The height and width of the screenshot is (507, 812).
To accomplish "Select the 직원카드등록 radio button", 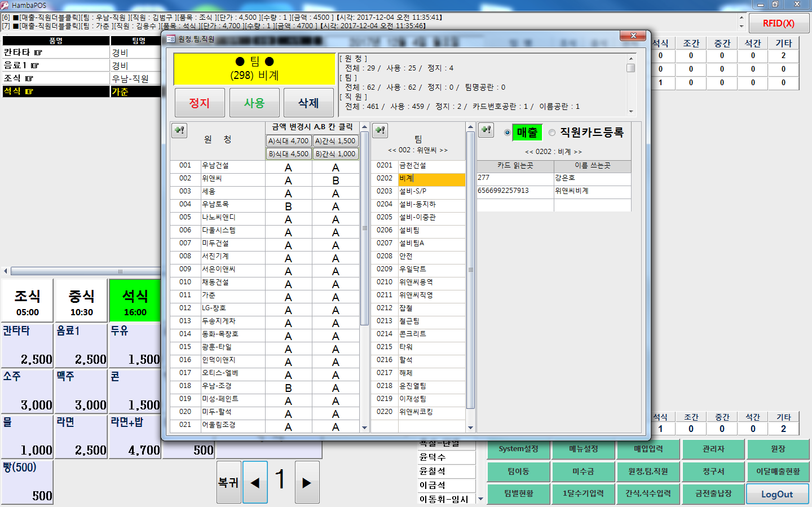I will [x=552, y=133].
